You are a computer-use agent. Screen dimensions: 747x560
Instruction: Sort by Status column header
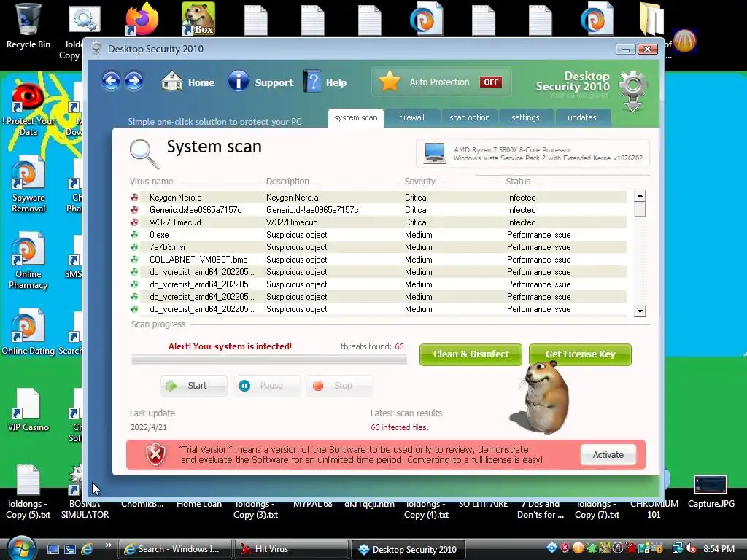click(518, 182)
